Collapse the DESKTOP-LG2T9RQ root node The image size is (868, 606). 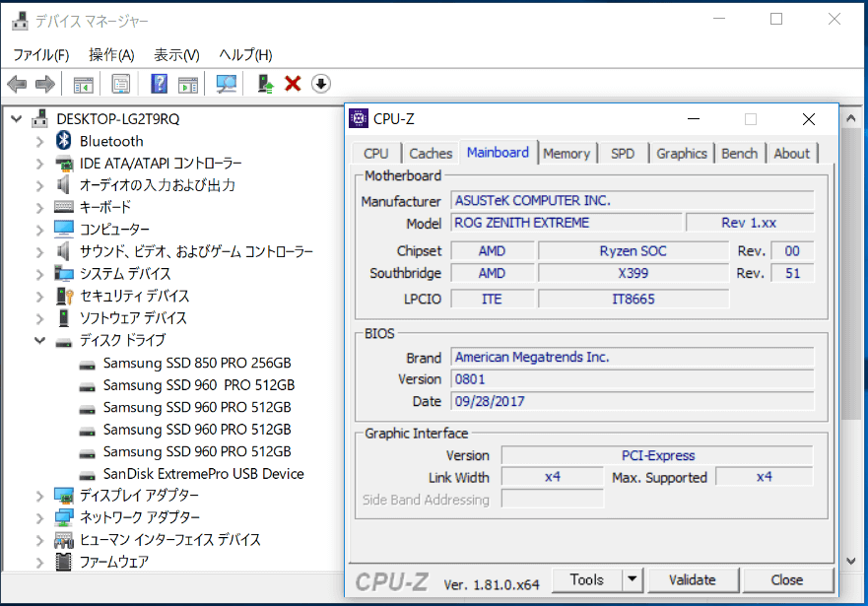[x=17, y=119]
